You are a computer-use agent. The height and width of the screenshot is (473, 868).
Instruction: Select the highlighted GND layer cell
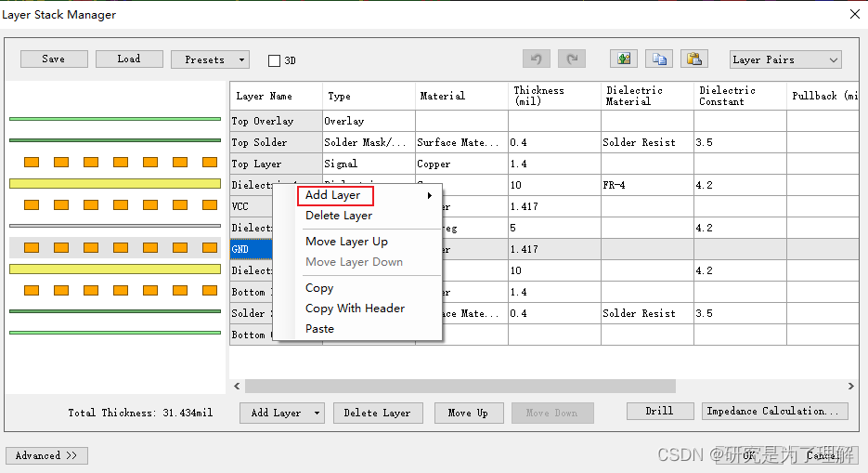point(252,249)
